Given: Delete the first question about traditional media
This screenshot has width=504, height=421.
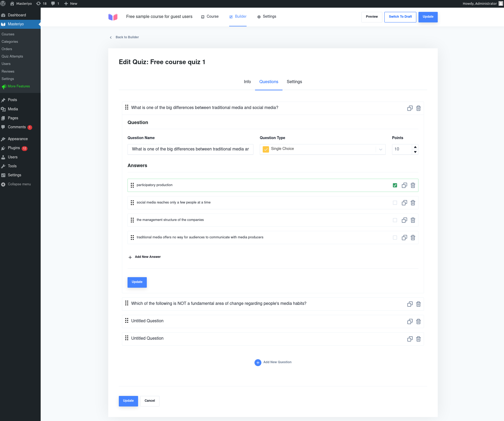Looking at the screenshot, I should coord(418,108).
